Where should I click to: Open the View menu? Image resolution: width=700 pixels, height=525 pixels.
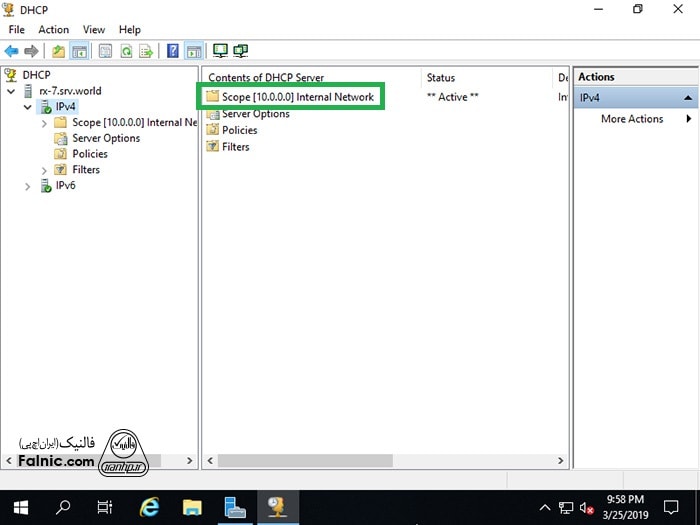point(94,30)
